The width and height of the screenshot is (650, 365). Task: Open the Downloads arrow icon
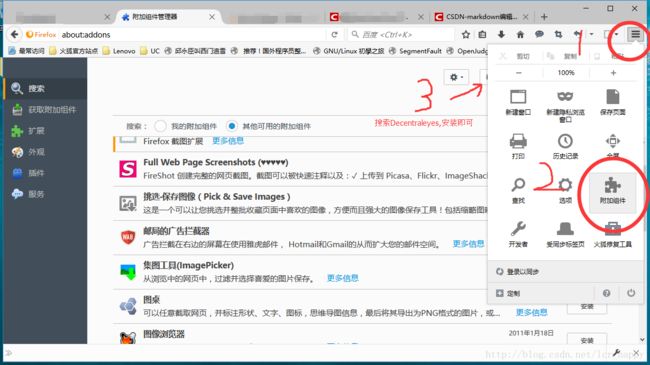click(x=501, y=34)
